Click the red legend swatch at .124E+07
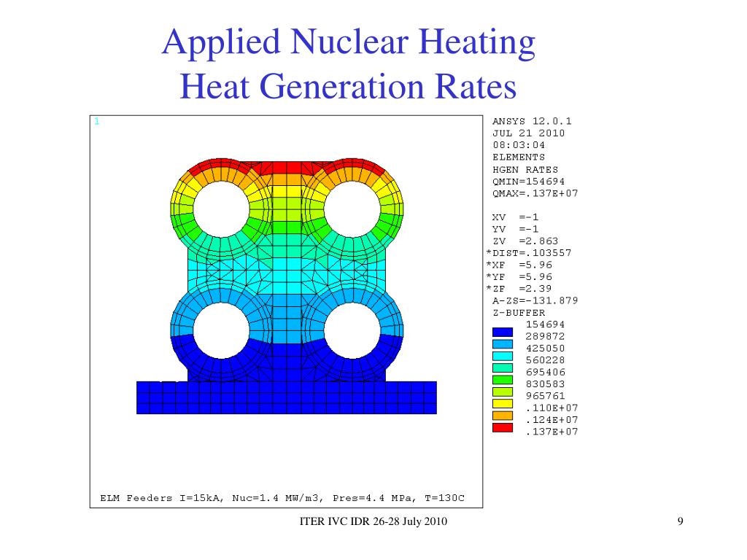Viewport: 747px width, 560px height. (x=503, y=427)
